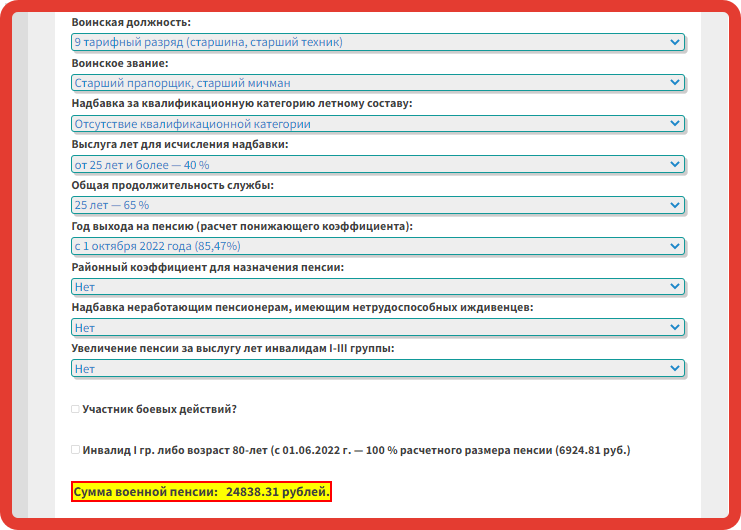Click the Выслуга лет для исчисления надбавки label
Viewport: 741px width, 530px height.
pos(180,145)
